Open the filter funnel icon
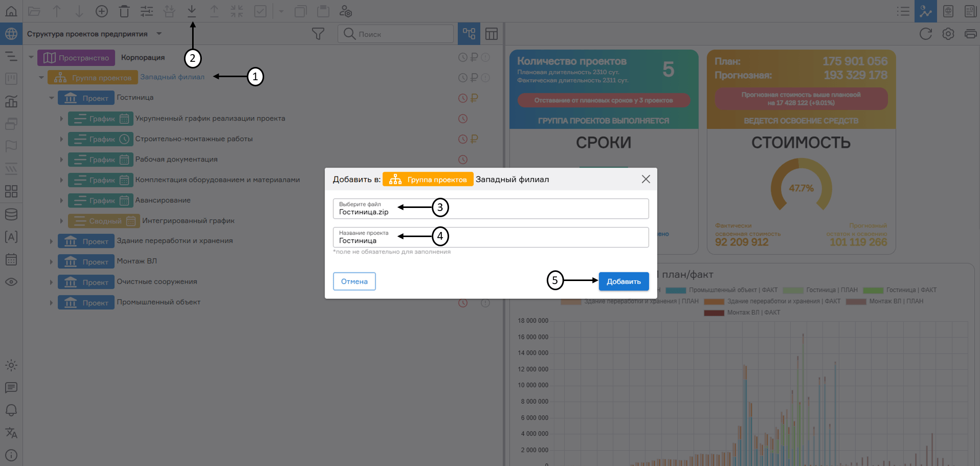The image size is (980, 466). click(x=318, y=34)
